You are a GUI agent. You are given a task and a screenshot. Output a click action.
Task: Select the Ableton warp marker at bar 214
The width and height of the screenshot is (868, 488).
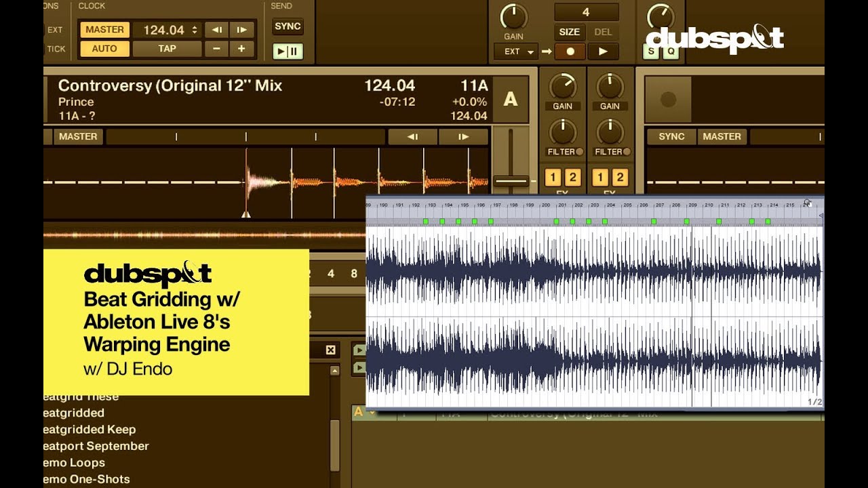768,222
